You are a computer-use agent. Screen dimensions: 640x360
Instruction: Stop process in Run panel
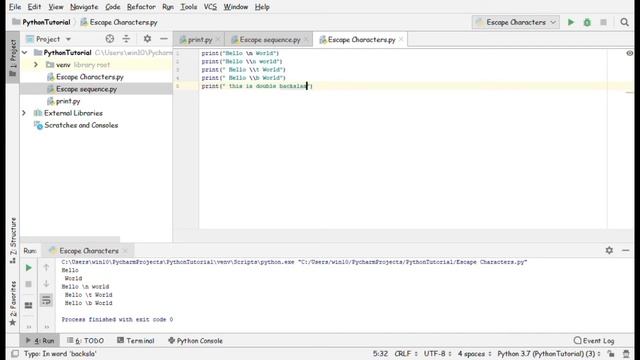[x=29, y=284]
